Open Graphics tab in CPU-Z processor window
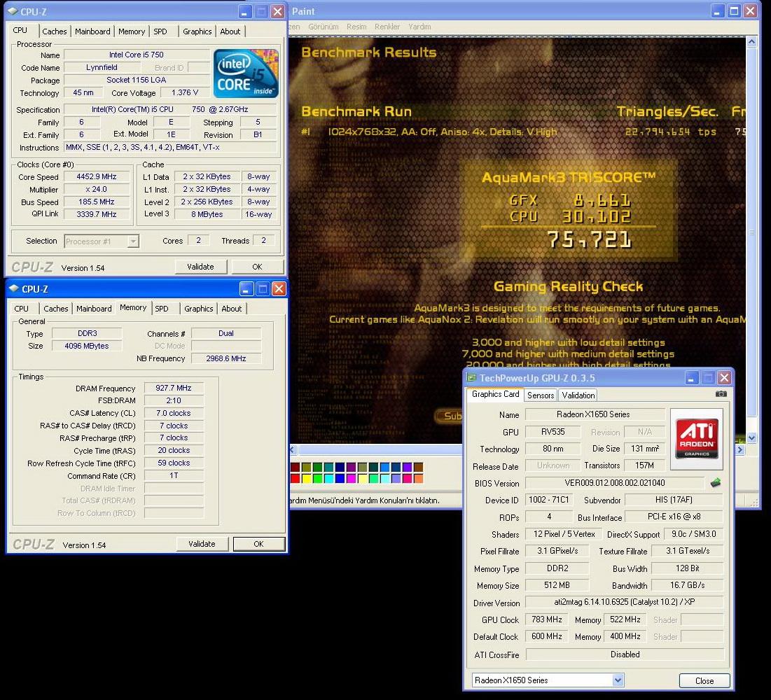The width and height of the screenshot is (771, 700). pos(197,31)
